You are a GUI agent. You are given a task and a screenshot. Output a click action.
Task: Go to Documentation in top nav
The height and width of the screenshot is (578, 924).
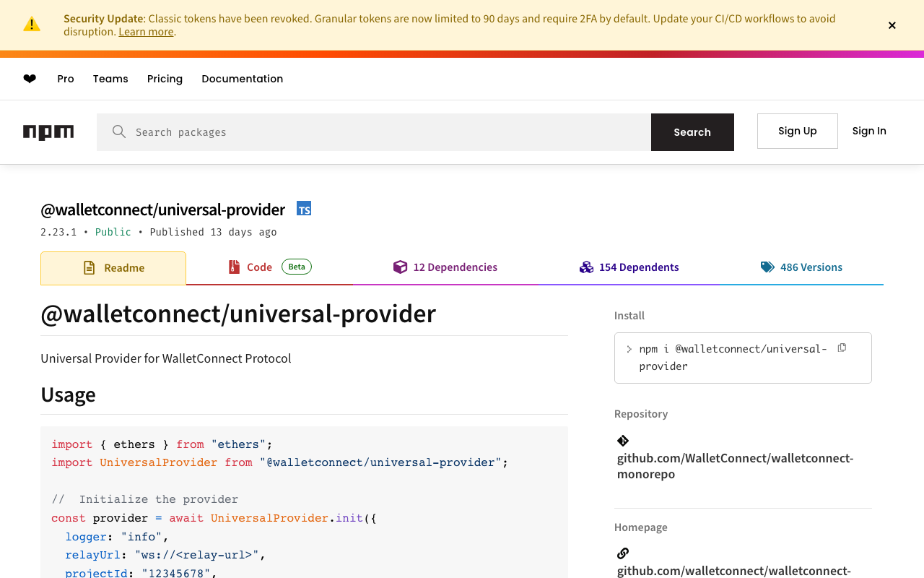click(x=243, y=79)
